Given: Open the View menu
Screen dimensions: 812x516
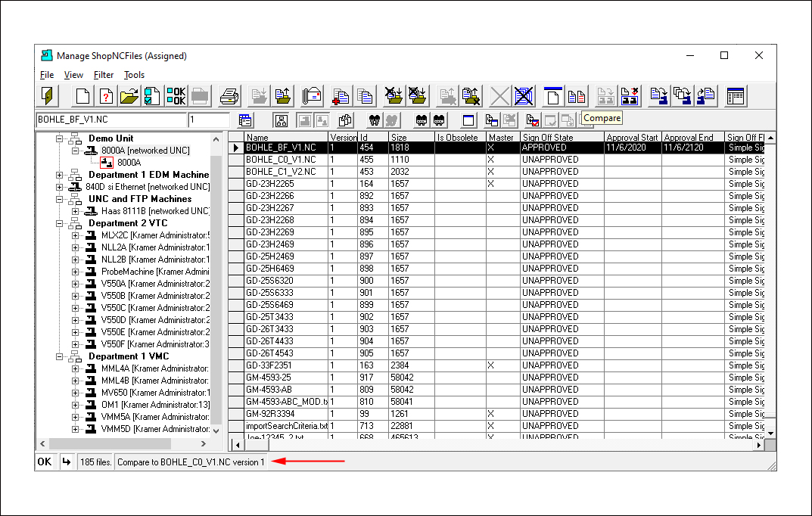Looking at the screenshot, I should coord(73,75).
